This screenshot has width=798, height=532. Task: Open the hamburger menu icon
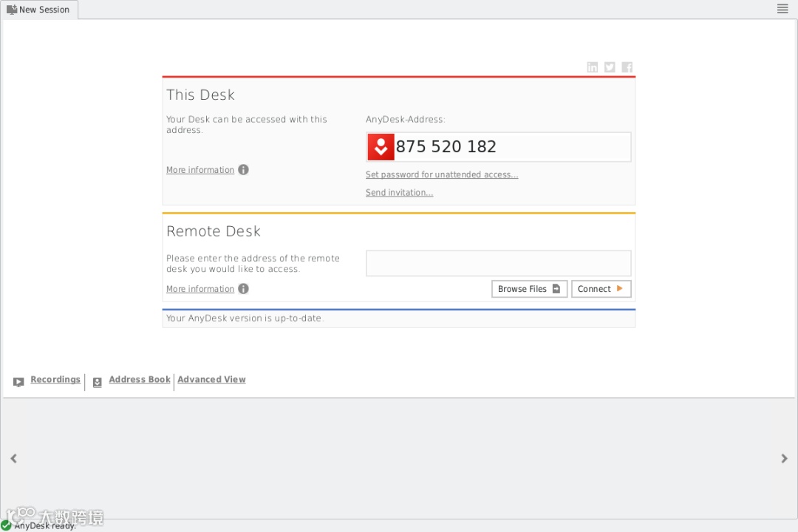pyautogui.click(x=782, y=9)
